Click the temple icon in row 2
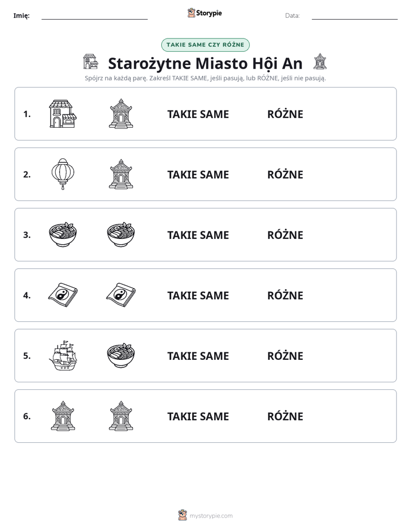 121,174
